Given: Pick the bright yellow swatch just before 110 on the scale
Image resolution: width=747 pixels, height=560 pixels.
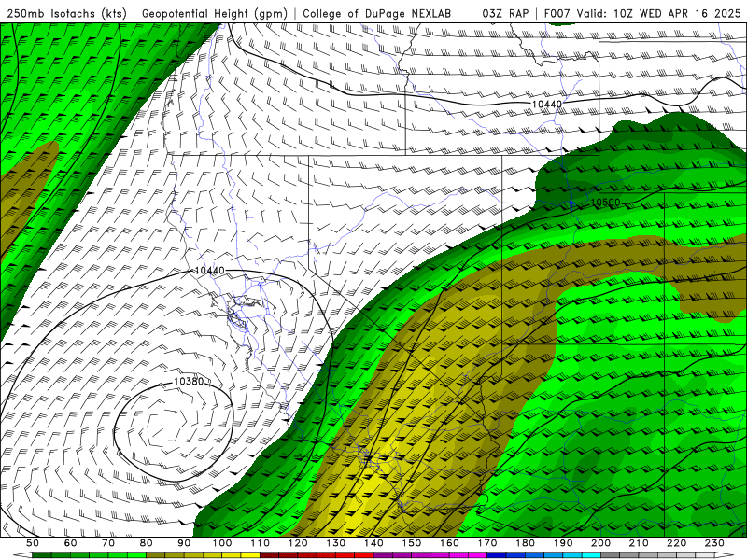Looking at the screenshot, I should click(x=250, y=555).
